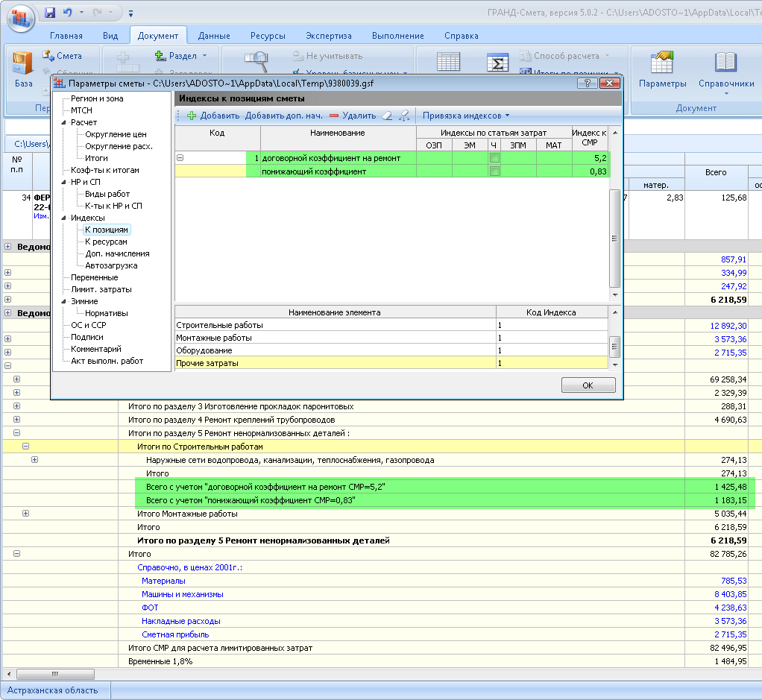762x700 pixels.
Task: Collapse the договорной коэффициент index row
Action: click(x=180, y=158)
